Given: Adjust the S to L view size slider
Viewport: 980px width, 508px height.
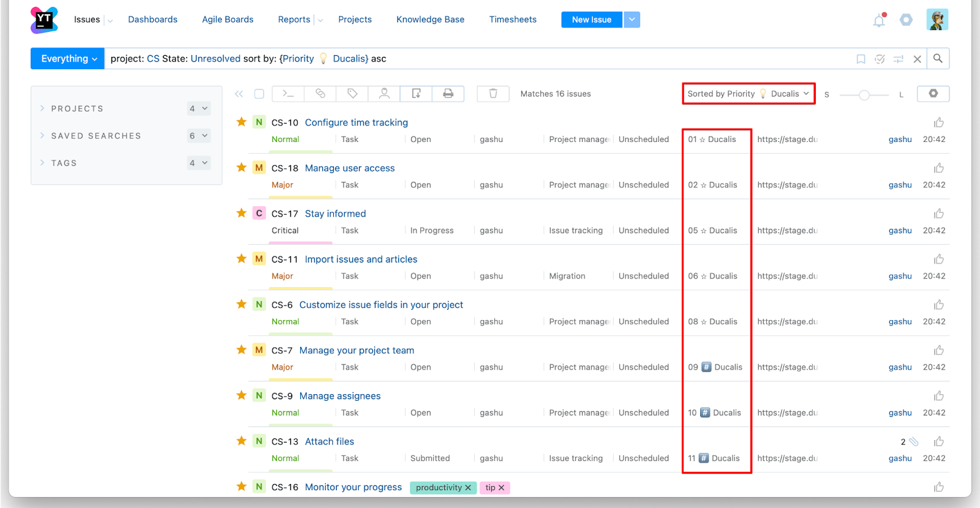Looking at the screenshot, I should pyautogui.click(x=864, y=95).
